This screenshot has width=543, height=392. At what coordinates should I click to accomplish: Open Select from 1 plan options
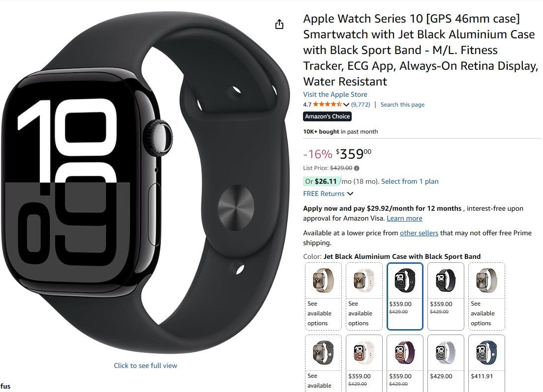(x=410, y=181)
